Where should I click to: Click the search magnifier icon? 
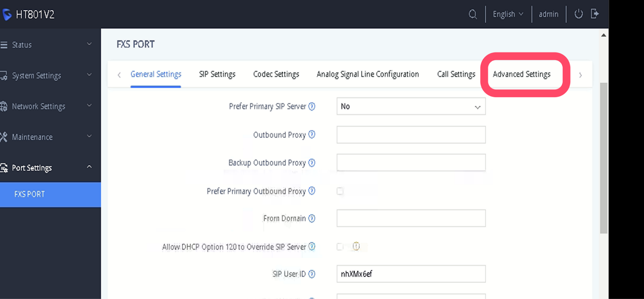(473, 14)
